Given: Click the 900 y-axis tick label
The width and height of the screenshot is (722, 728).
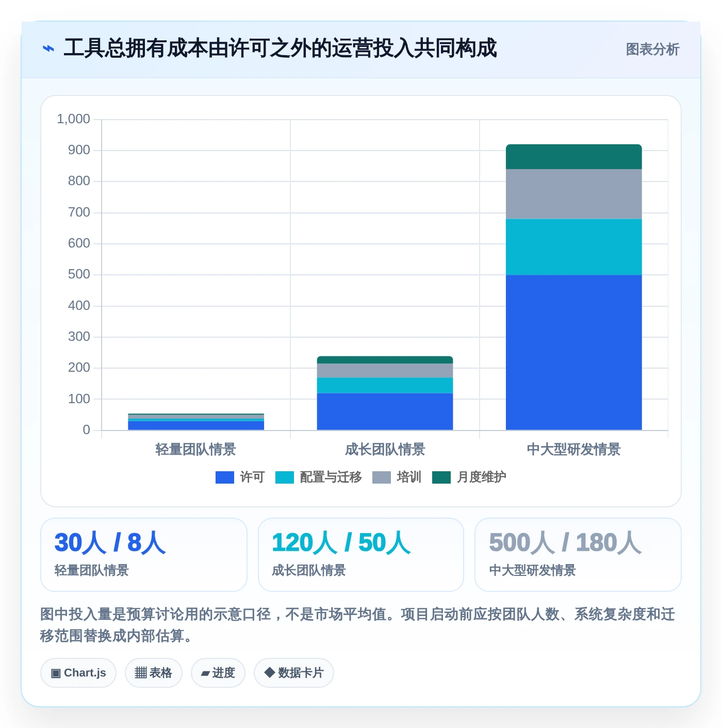Looking at the screenshot, I should [x=79, y=150].
